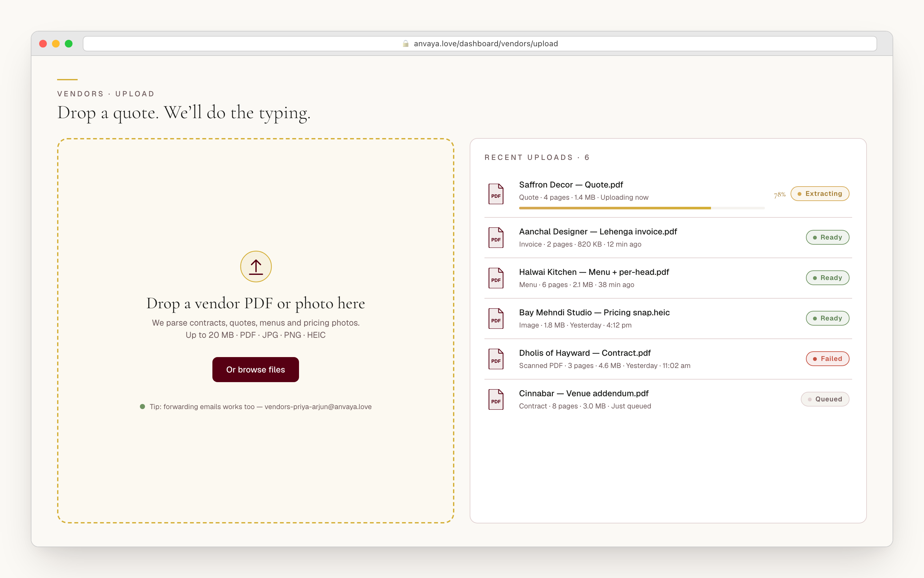
Task: Click the lock icon in the address bar
Action: tap(406, 44)
